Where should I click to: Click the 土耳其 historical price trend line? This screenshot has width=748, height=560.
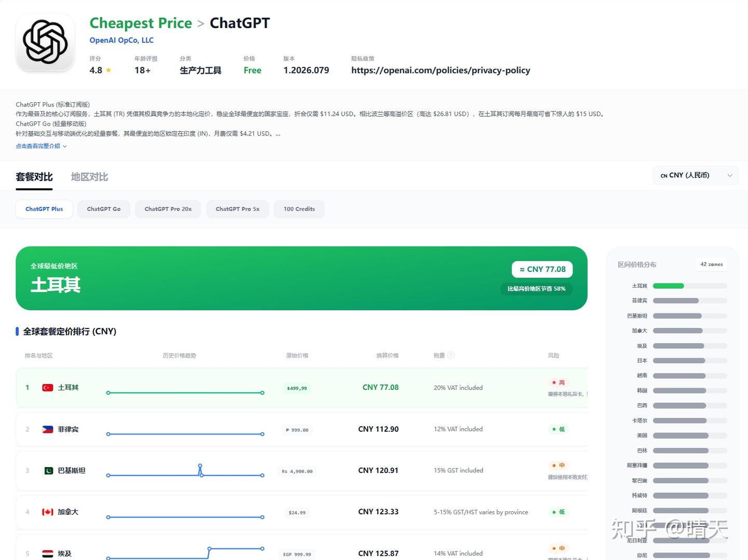click(x=185, y=393)
